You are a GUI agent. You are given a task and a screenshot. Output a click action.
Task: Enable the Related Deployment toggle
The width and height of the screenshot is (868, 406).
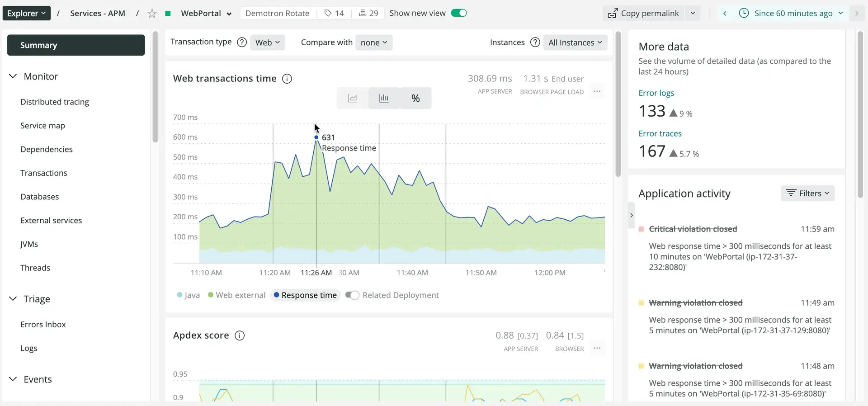point(352,295)
